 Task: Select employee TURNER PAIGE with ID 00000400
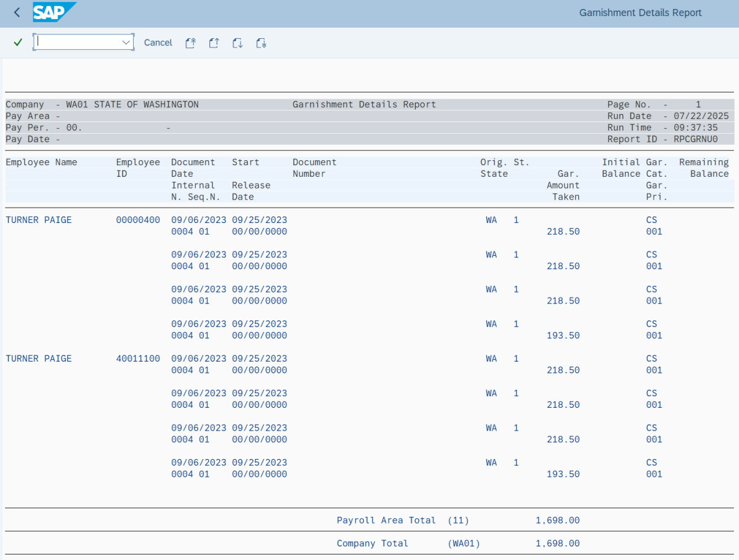tap(38, 219)
